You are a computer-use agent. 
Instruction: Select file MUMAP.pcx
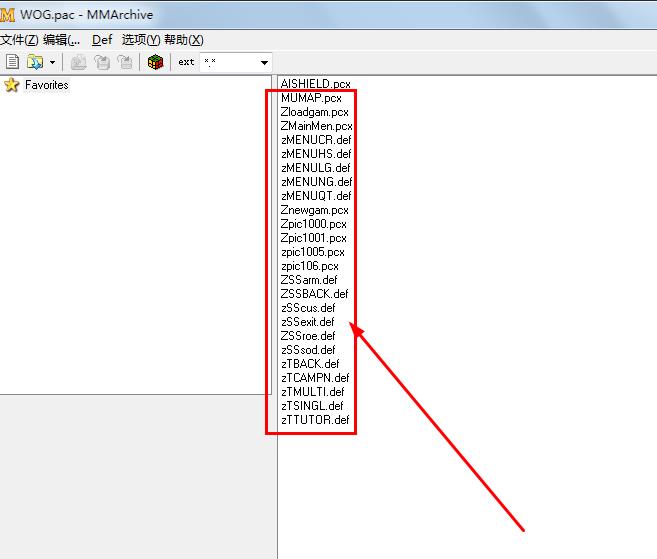click(x=311, y=98)
